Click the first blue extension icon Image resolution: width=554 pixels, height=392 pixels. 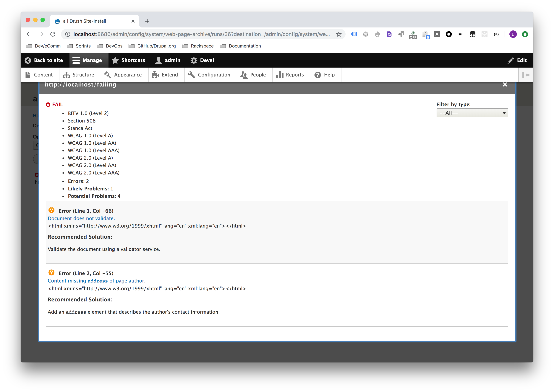(354, 34)
